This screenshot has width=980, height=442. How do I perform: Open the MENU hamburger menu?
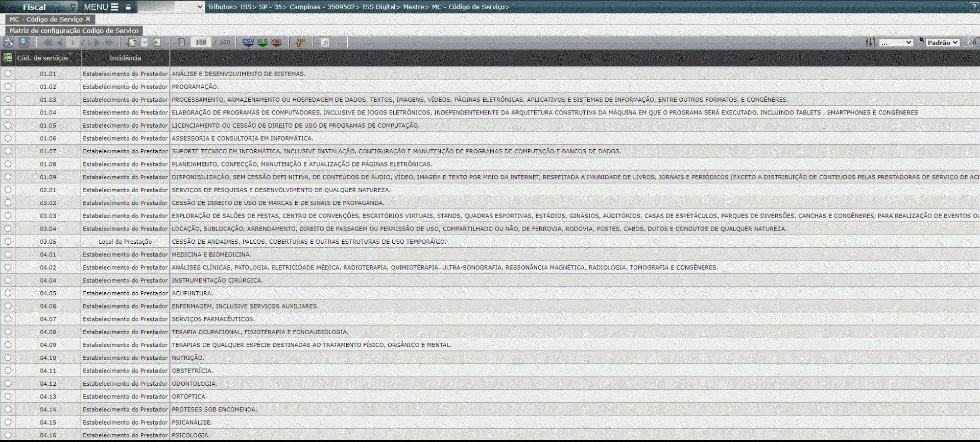101,7
